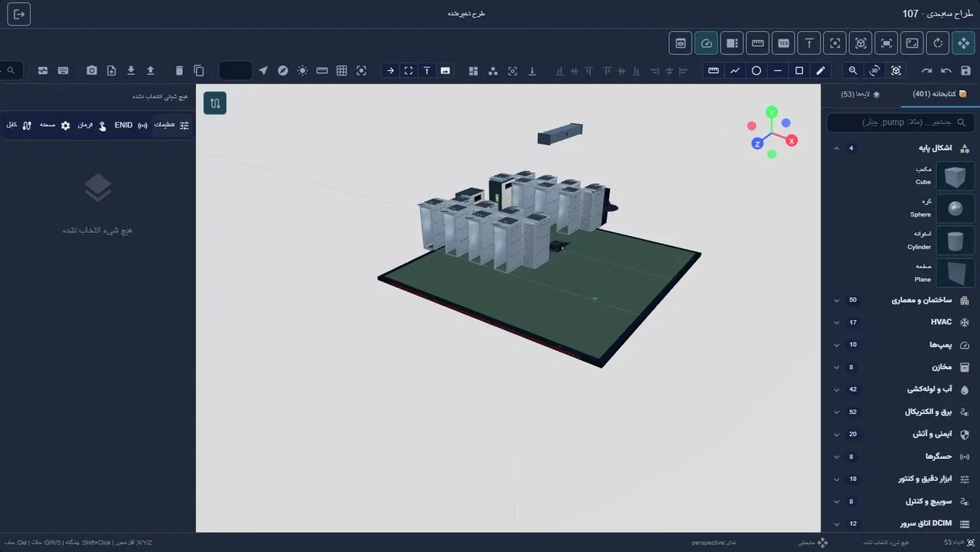Select the polyline drawing tool
This screenshot has height=552, width=980.
tap(735, 71)
